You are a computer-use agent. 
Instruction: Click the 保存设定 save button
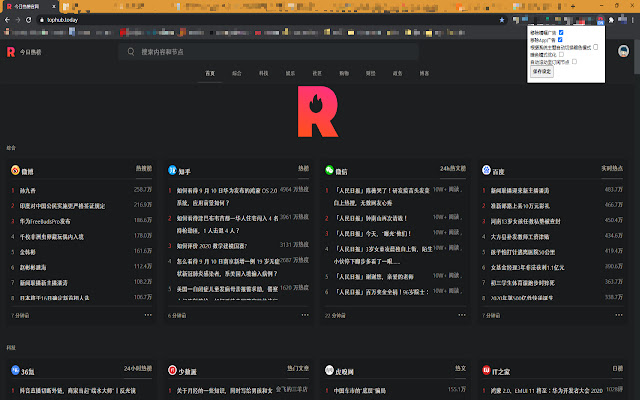pyautogui.click(x=542, y=71)
